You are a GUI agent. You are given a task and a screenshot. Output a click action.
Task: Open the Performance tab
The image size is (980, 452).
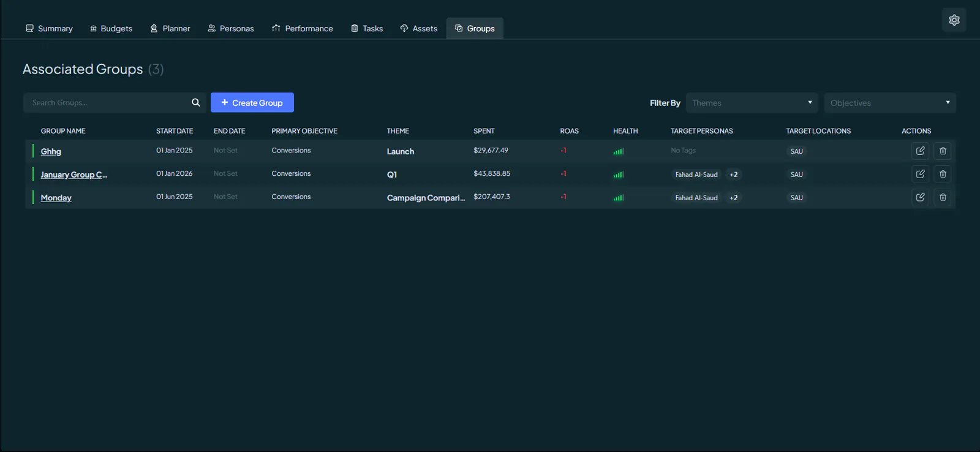[x=303, y=28]
